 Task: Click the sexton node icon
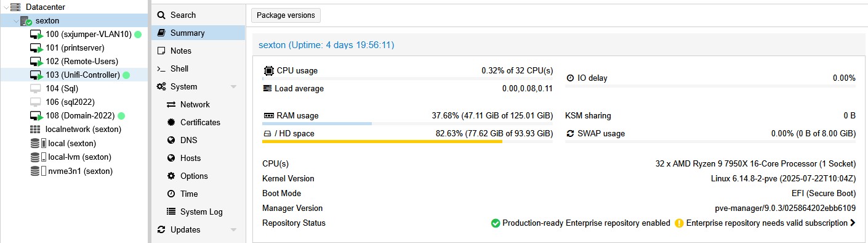[x=26, y=21]
